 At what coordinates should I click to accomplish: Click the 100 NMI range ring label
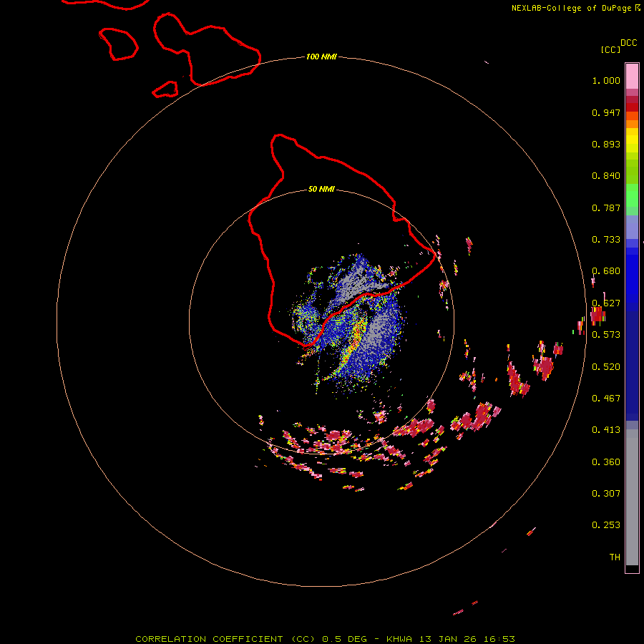click(x=321, y=57)
